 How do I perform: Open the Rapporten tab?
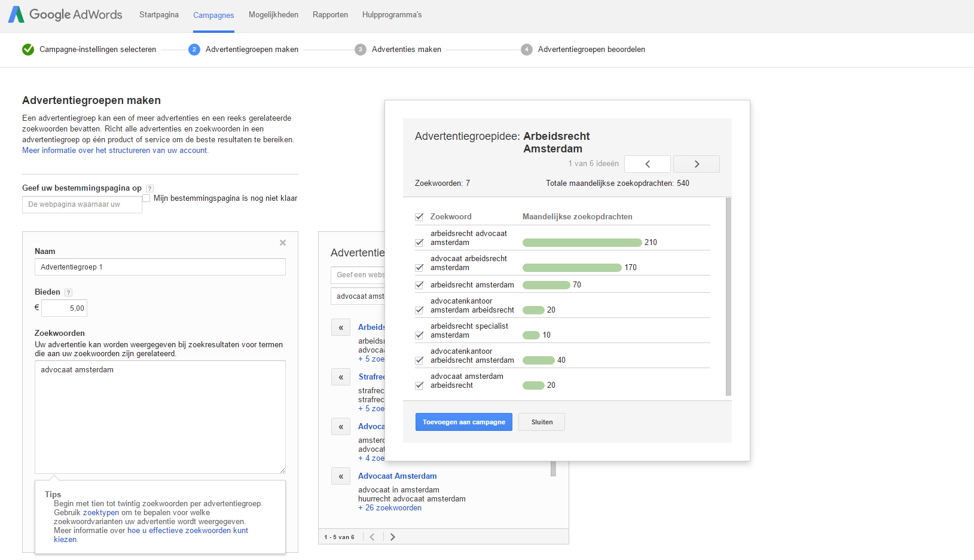(330, 15)
